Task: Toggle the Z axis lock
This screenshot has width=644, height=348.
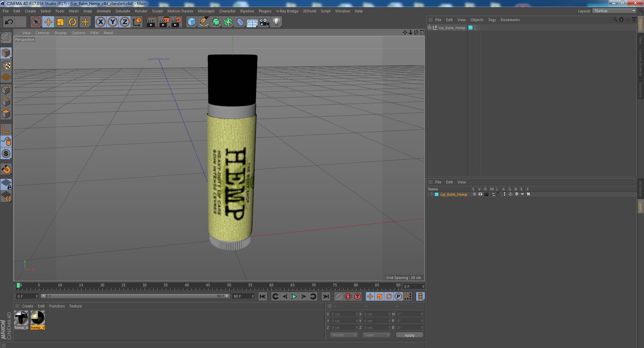Action: pyautogui.click(x=125, y=22)
